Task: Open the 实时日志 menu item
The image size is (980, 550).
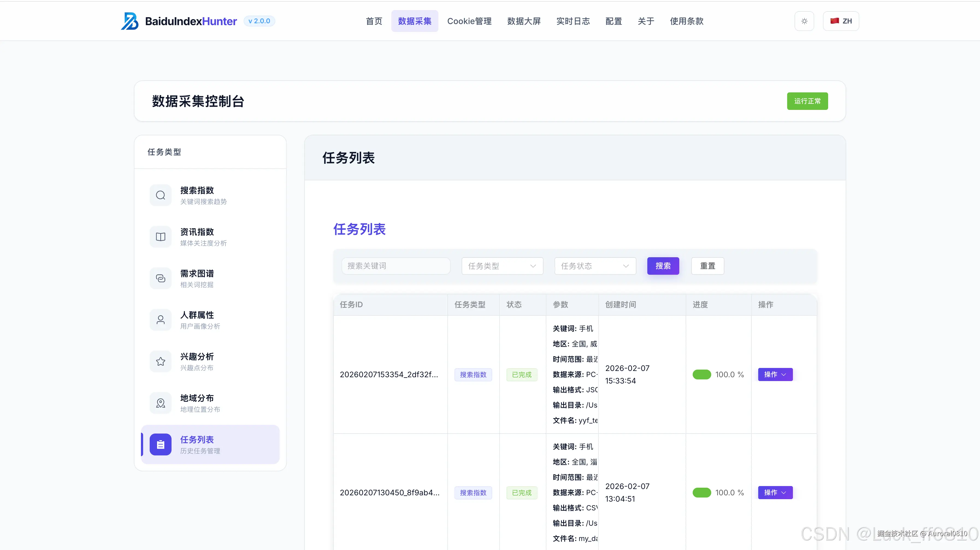Action: [x=572, y=21]
